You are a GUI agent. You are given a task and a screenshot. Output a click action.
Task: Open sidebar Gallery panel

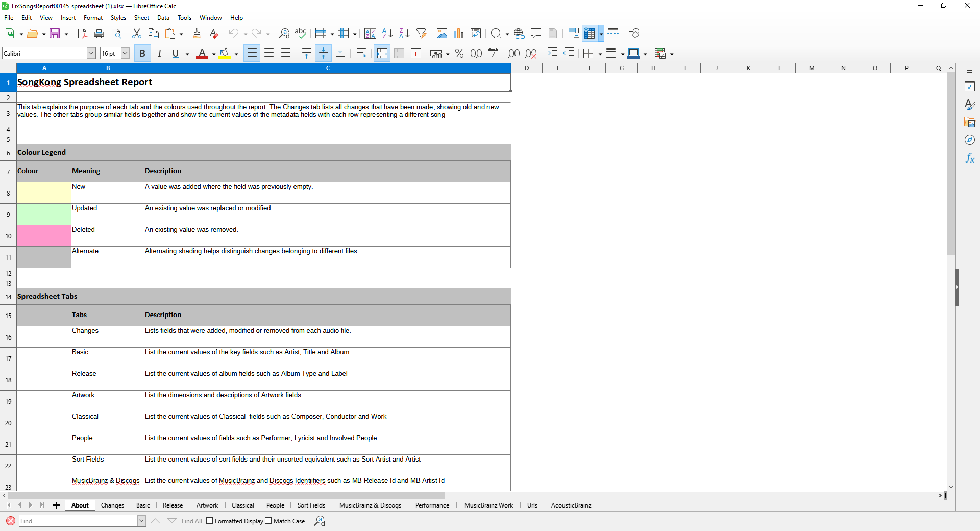(x=970, y=123)
